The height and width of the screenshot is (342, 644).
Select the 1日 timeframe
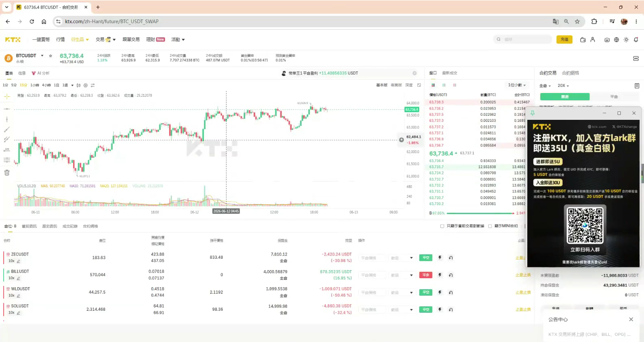pos(57,85)
